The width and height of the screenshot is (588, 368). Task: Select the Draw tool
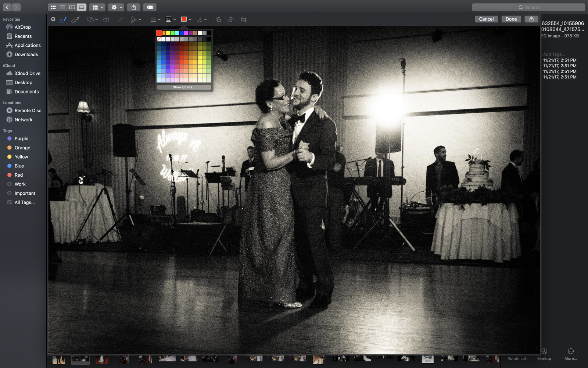click(75, 20)
